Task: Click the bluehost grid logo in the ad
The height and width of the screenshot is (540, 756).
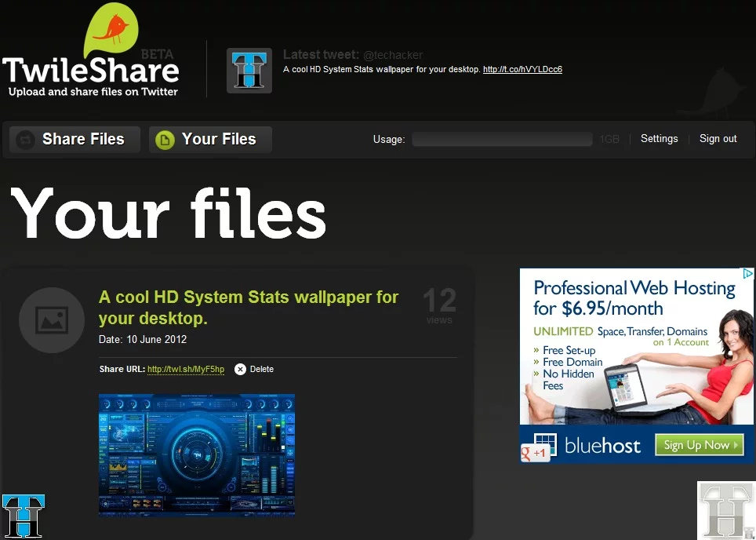Action: pyautogui.click(x=544, y=445)
